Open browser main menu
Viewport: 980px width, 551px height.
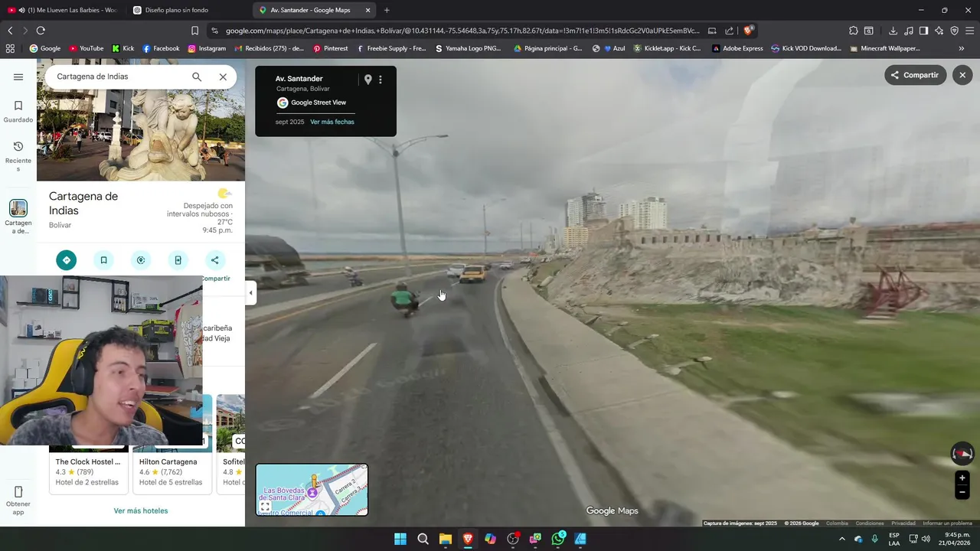coord(970,31)
